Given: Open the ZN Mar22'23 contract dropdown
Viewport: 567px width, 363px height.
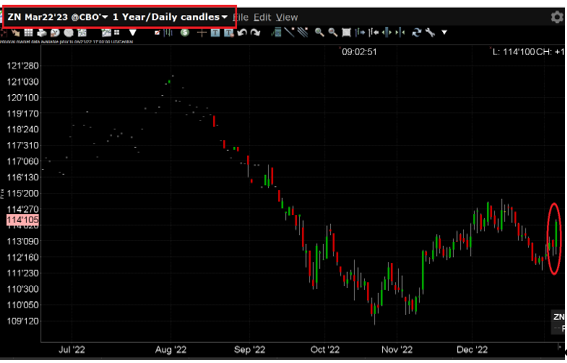Looking at the screenshot, I should click(57, 17).
